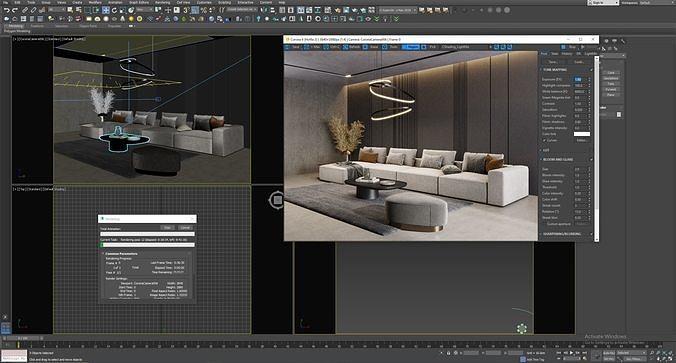676x363 pixels.
Task: Click the Bind to Space Warp icon
Action: tap(42, 10)
